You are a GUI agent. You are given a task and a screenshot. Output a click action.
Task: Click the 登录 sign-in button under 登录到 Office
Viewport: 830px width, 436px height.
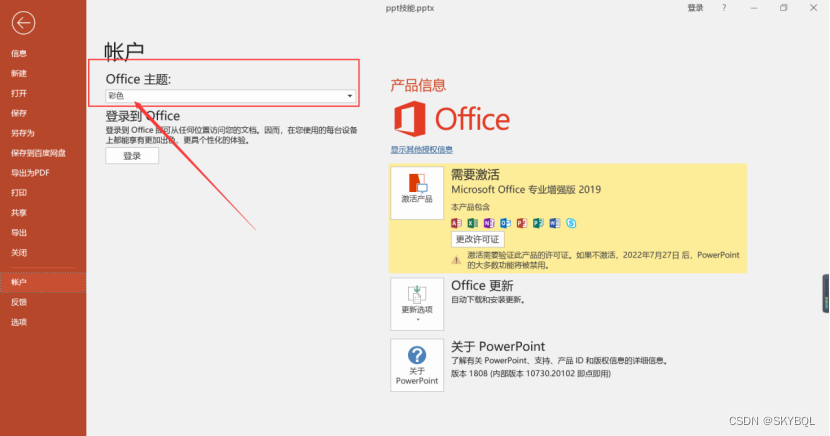click(132, 156)
